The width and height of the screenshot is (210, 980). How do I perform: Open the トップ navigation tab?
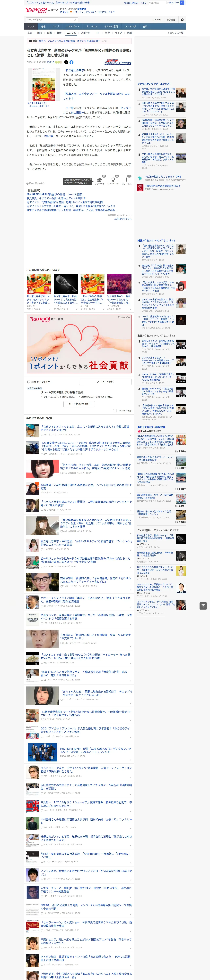tap(31, 27)
